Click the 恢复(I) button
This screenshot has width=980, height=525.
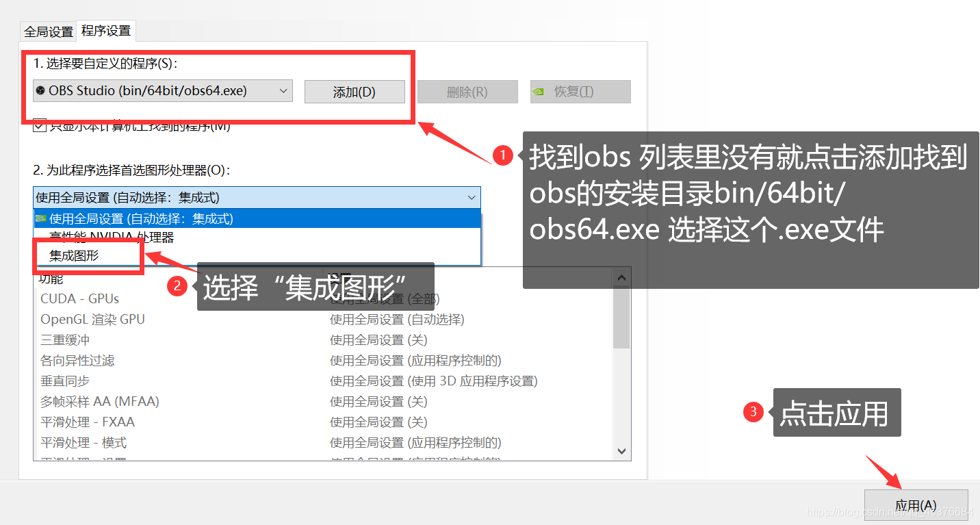pyautogui.click(x=580, y=92)
